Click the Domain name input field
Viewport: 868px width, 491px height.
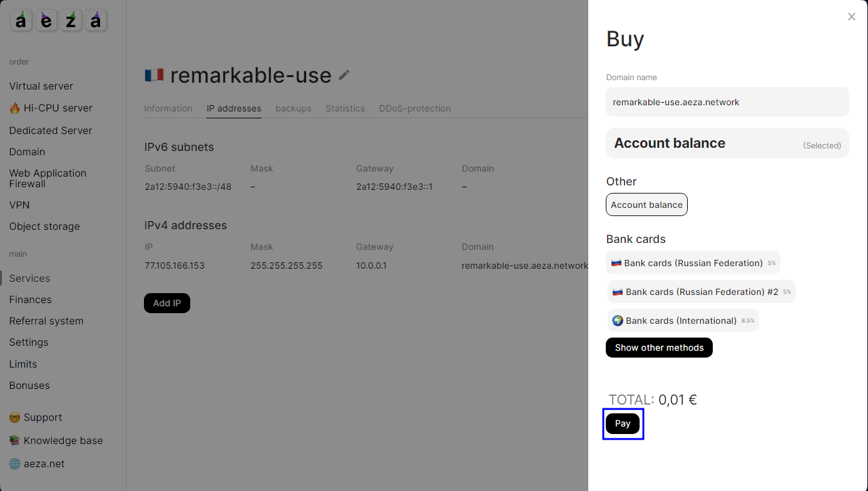click(727, 102)
